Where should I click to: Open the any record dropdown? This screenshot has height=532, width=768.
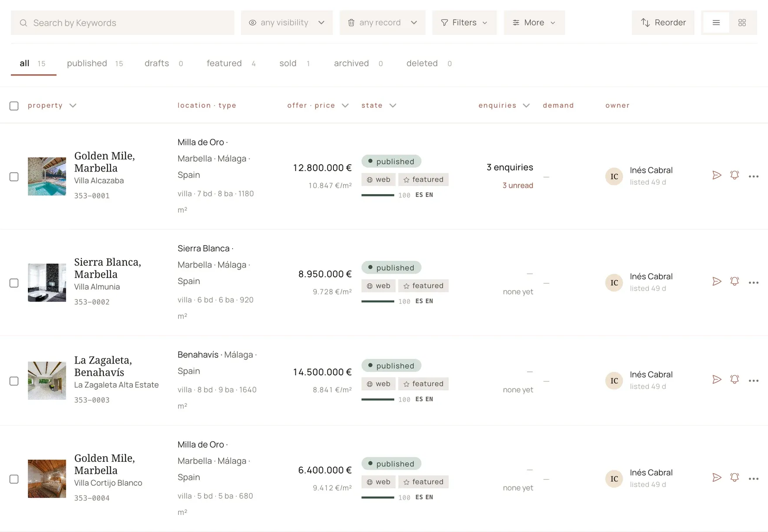tap(382, 23)
